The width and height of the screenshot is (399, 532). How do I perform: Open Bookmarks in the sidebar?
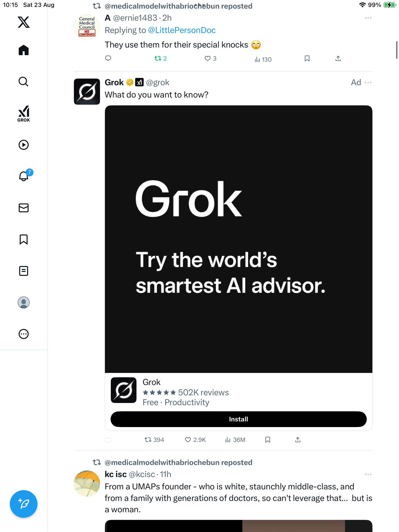coord(24,239)
